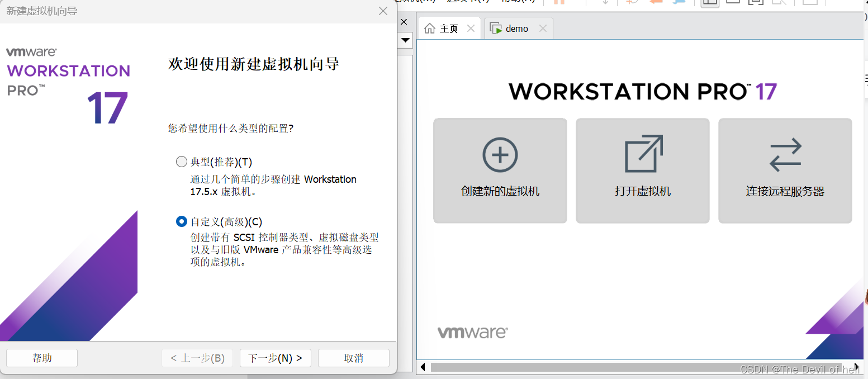
Task: Click the 上一步(B) back button
Action: [x=197, y=358]
